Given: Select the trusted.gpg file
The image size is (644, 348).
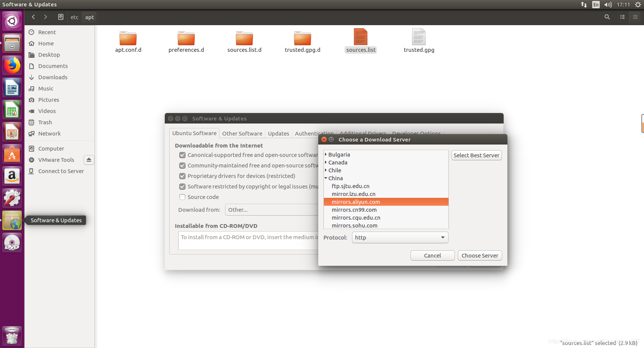Looking at the screenshot, I should pyautogui.click(x=419, y=41).
